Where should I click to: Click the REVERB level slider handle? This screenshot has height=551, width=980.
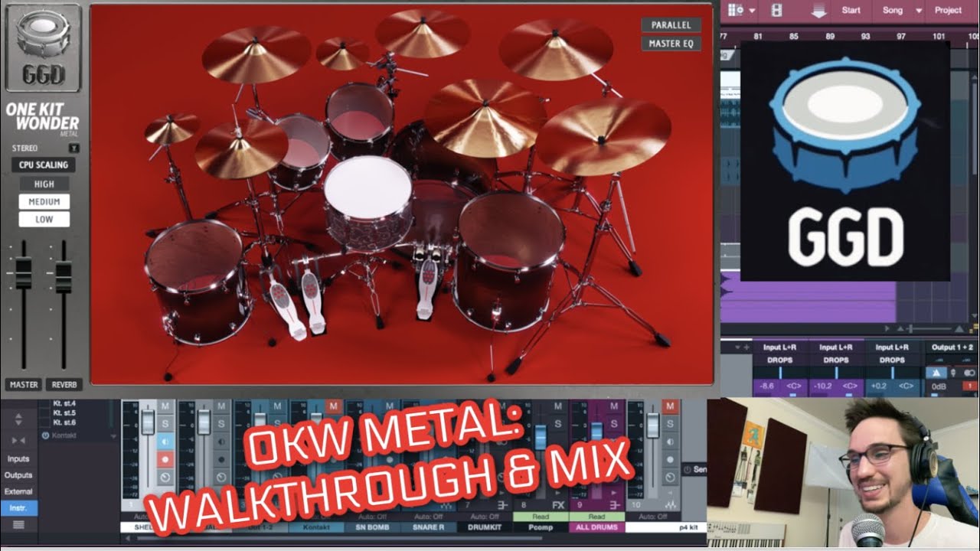[64, 275]
